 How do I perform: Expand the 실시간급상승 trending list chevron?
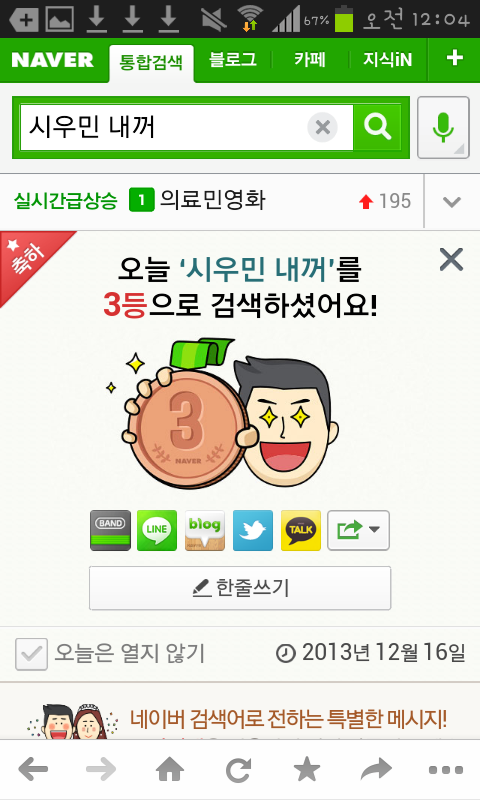coord(452,202)
